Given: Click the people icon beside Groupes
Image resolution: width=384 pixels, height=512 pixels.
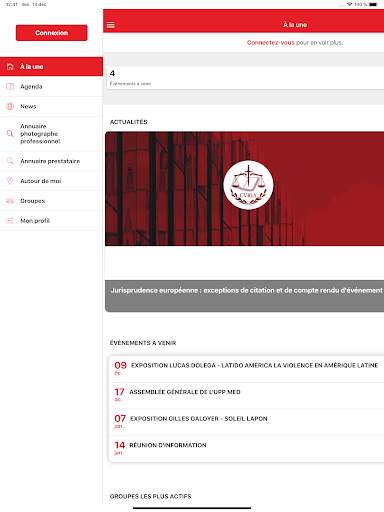Looking at the screenshot, I should pyautogui.click(x=10, y=201).
